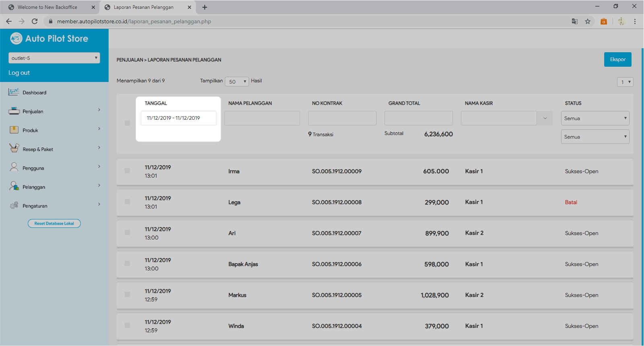
Task: Switch to Welcome to New Backoffice tab
Action: pos(47,7)
